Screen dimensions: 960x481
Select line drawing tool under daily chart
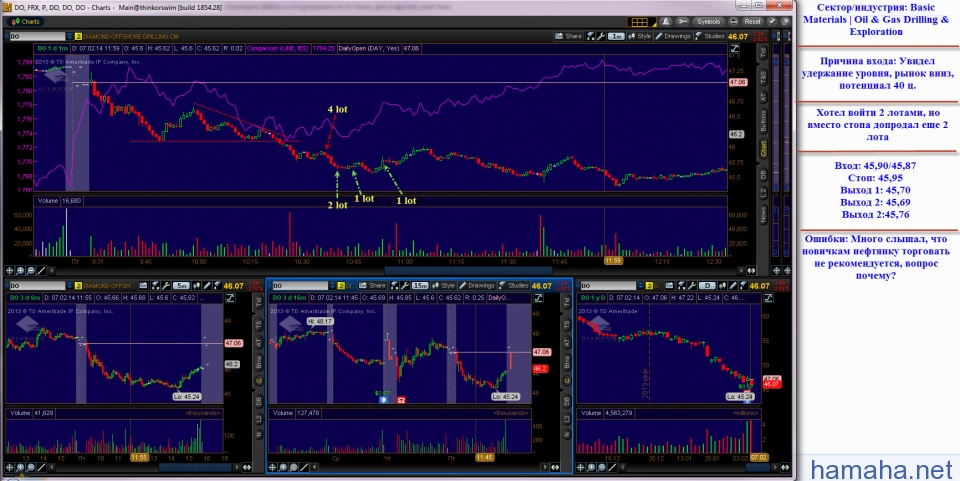[x=612, y=468]
